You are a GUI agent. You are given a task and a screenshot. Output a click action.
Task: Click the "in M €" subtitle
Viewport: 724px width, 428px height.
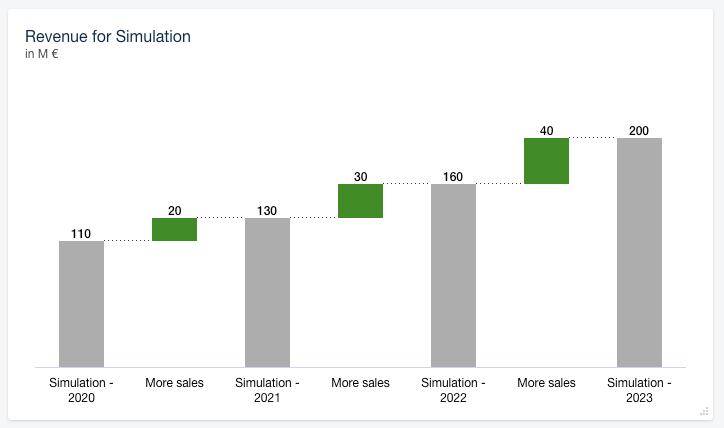[x=42, y=54]
